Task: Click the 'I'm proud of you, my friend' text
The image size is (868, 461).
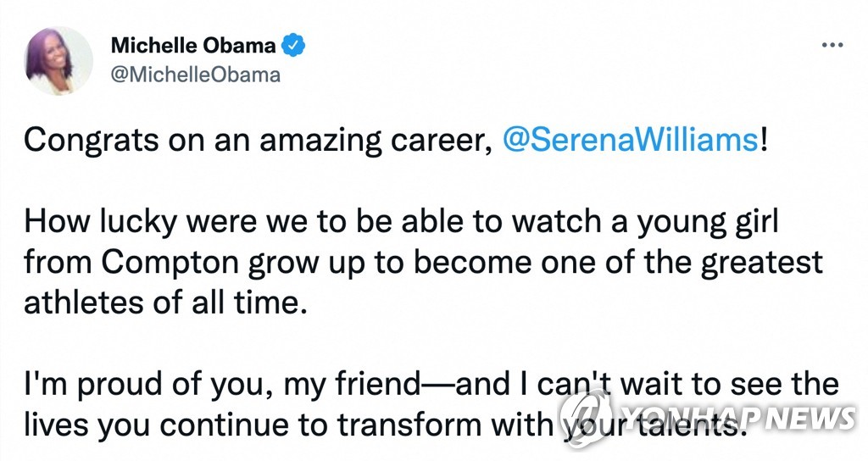Action: 222,386
